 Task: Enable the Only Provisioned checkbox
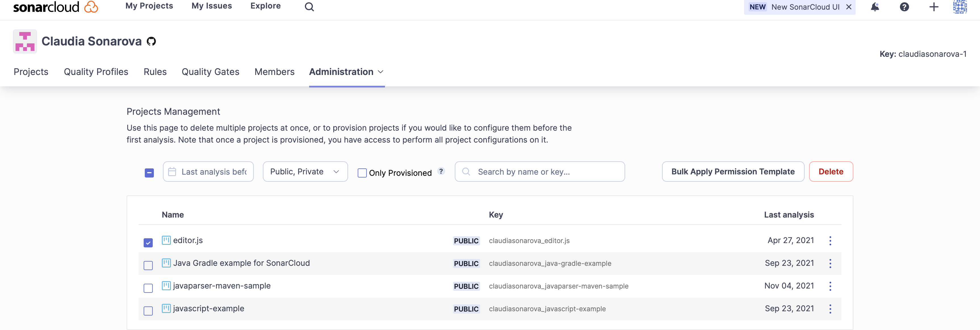click(x=362, y=173)
